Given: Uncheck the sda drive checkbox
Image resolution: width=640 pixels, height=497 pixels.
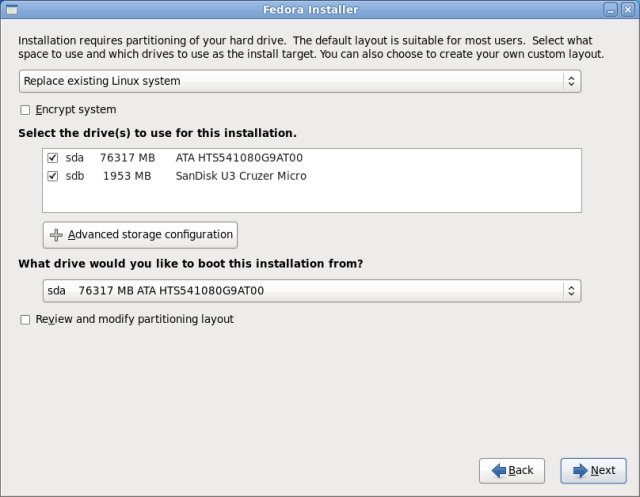Looking at the screenshot, I should pos(52,158).
